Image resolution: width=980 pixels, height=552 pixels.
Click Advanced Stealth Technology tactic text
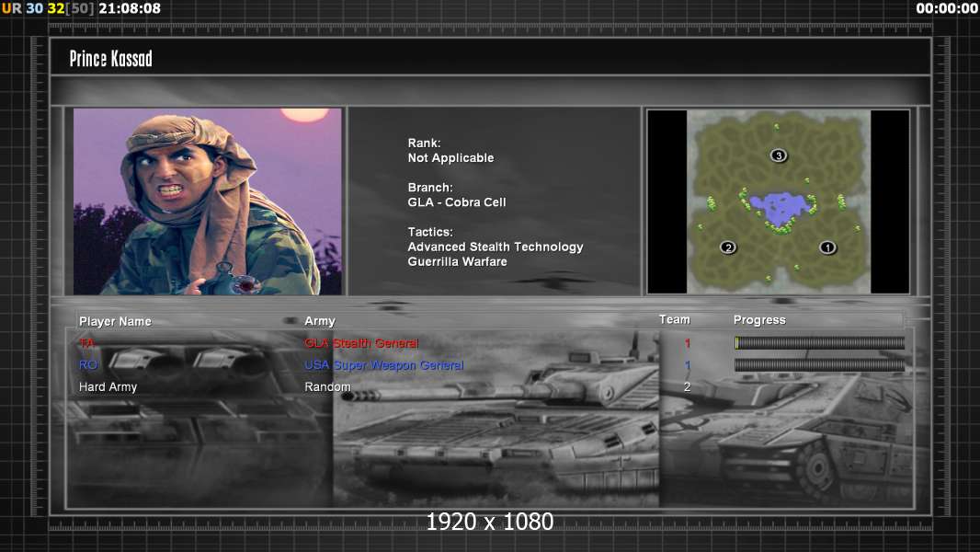click(496, 247)
